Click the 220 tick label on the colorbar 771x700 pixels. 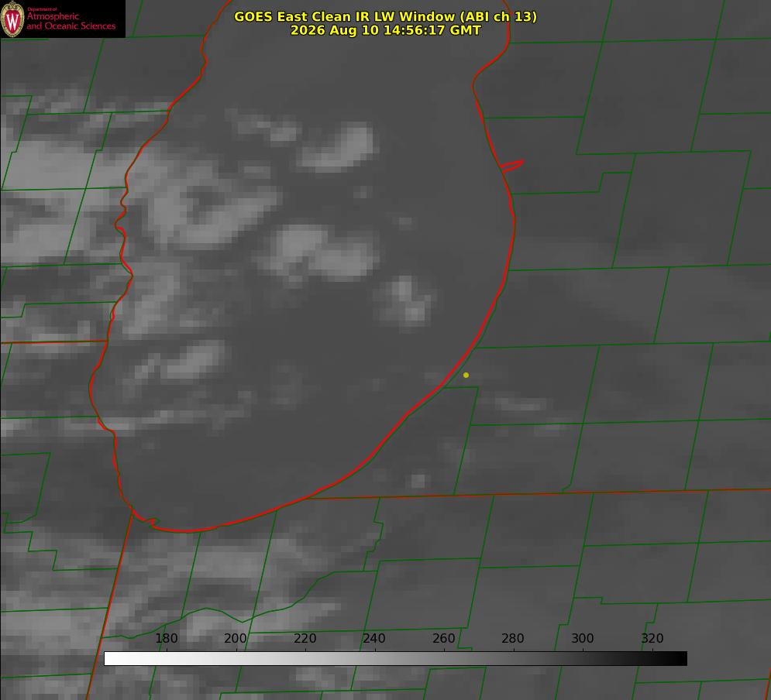pyautogui.click(x=305, y=638)
